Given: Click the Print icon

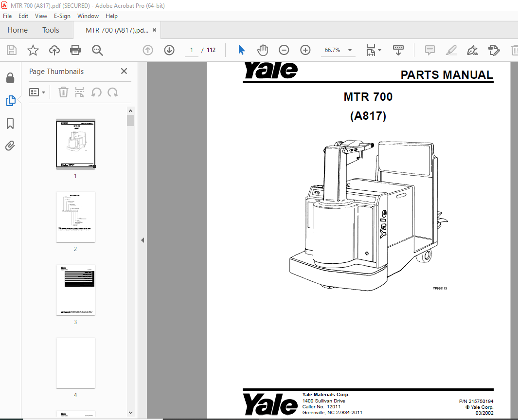Looking at the screenshot, I should (x=75, y=50).
